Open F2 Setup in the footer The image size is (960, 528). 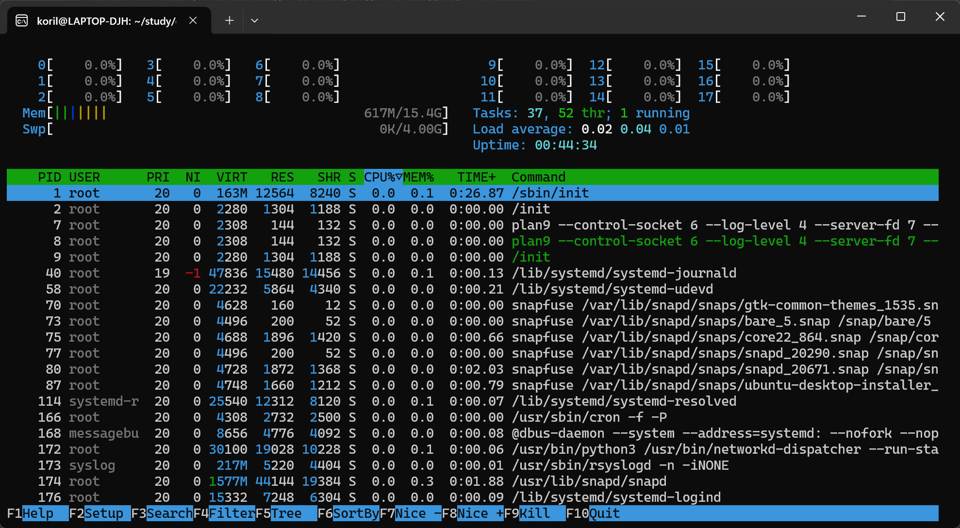coord(96,513)
